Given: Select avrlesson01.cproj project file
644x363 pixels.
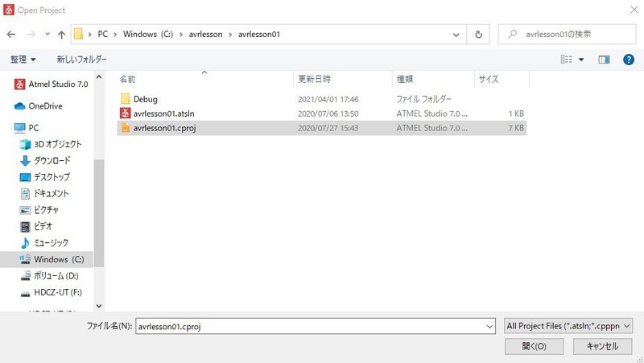Looking at the screenshot, I should [x=321, y=128].
